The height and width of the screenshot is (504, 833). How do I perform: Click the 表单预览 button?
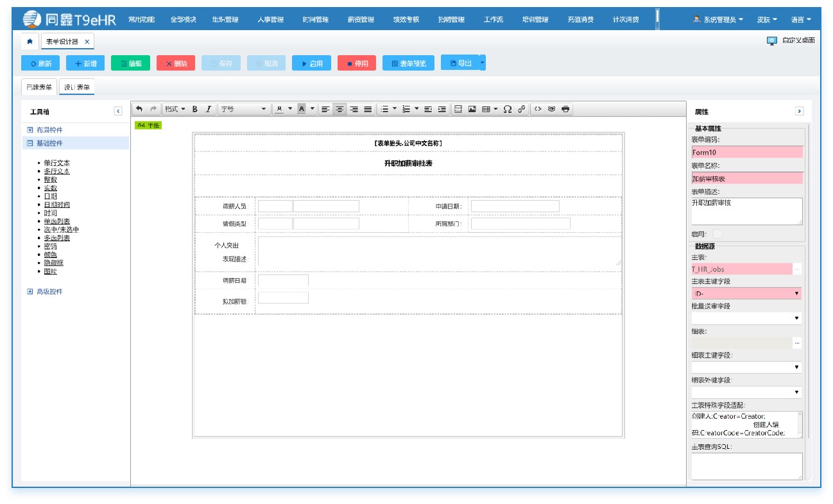408,63
